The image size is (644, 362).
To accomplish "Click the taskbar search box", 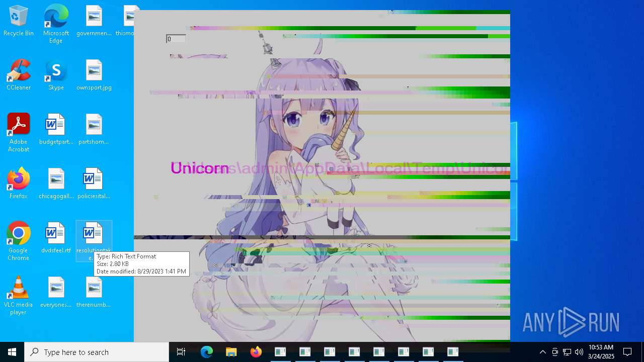I will coord(97,352).
